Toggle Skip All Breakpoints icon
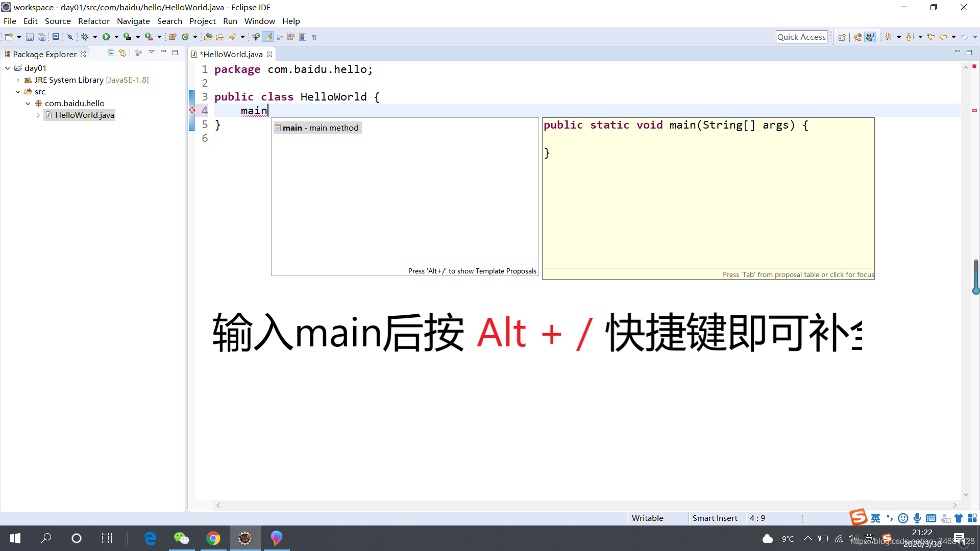980x551 pixels. point(70,37)
